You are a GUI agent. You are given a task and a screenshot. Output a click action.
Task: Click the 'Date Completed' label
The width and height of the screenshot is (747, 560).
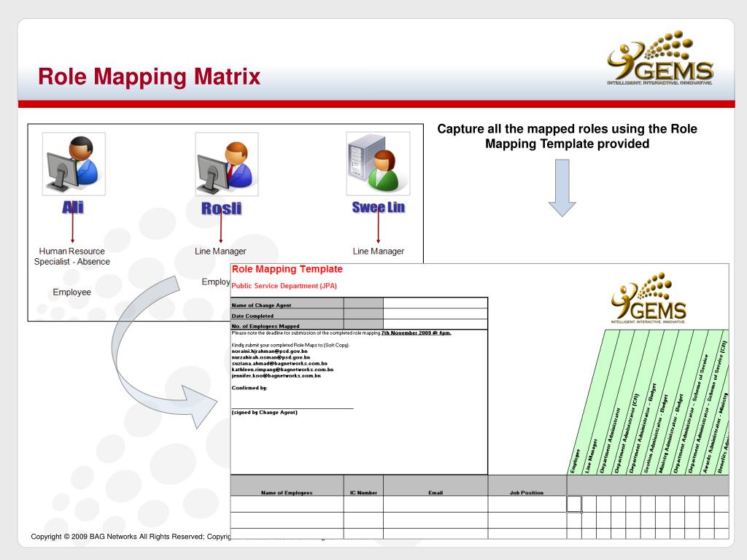click(x=252, y=316)
